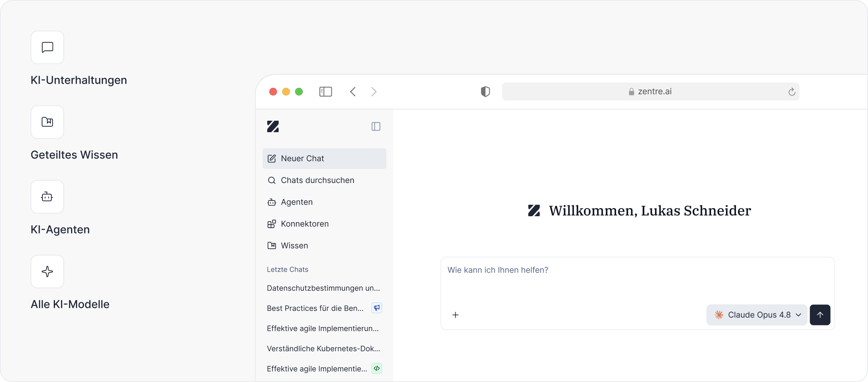The width and height of the screenshot is (868, 382).
Task: Click the Alle KI-Modelle label
Action: tap(70, 304)
